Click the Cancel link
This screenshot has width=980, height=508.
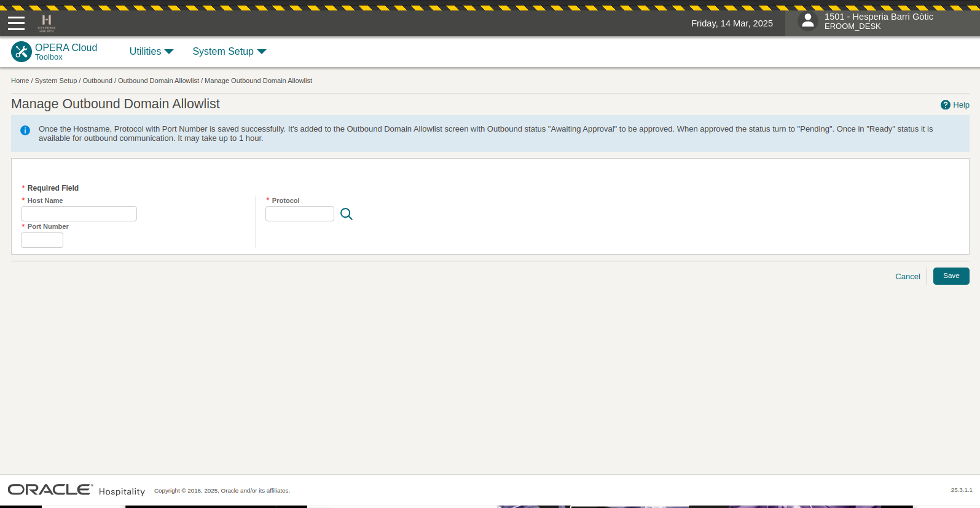point(907,277)
